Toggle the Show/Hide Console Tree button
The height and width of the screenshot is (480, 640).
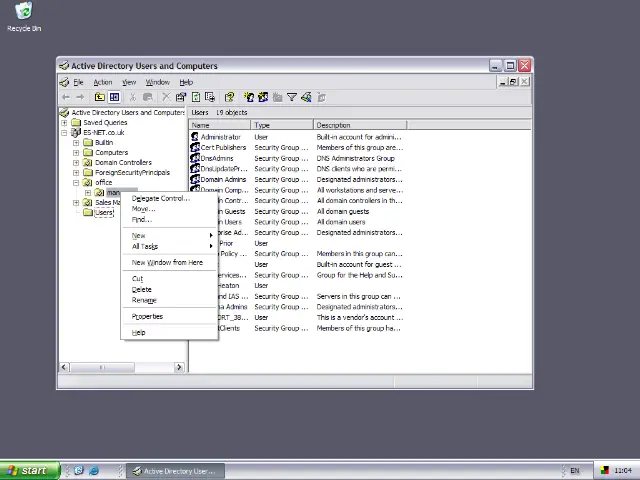(114, 97)
